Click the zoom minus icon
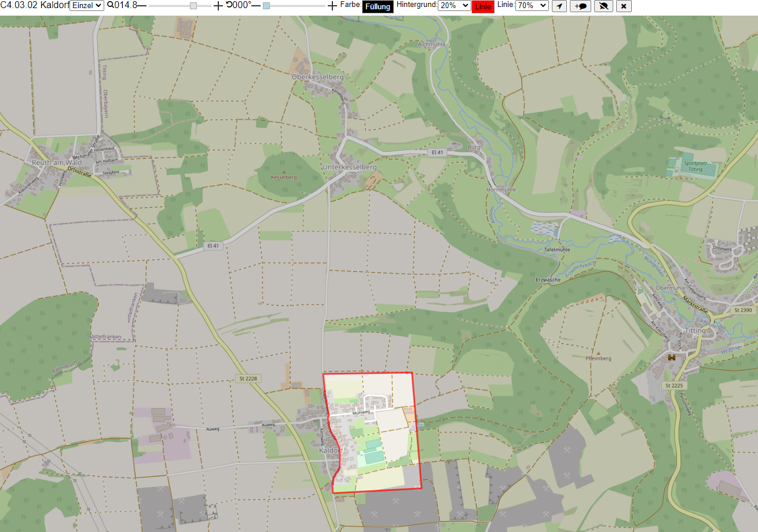Viewport: 758px width, 532px height. 142,5
